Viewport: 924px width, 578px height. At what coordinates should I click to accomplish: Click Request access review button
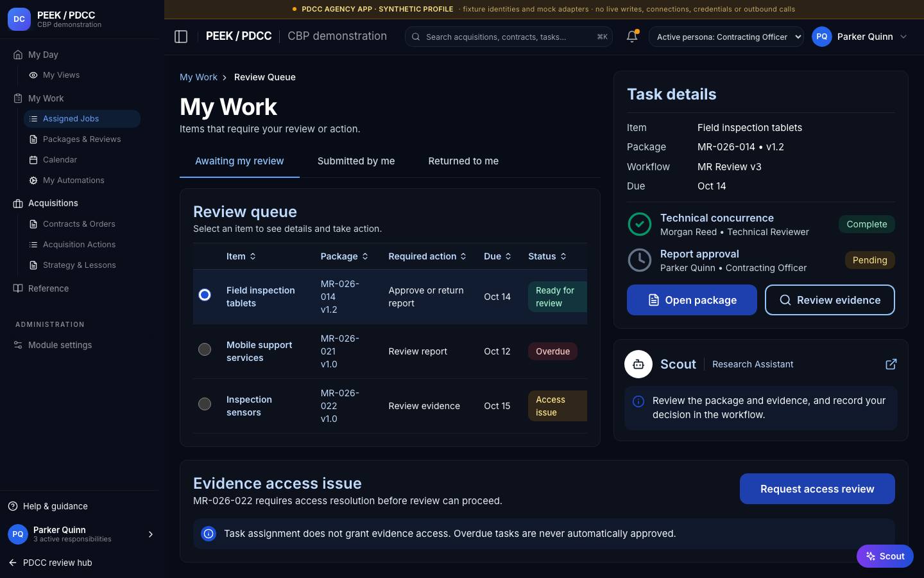817,489
